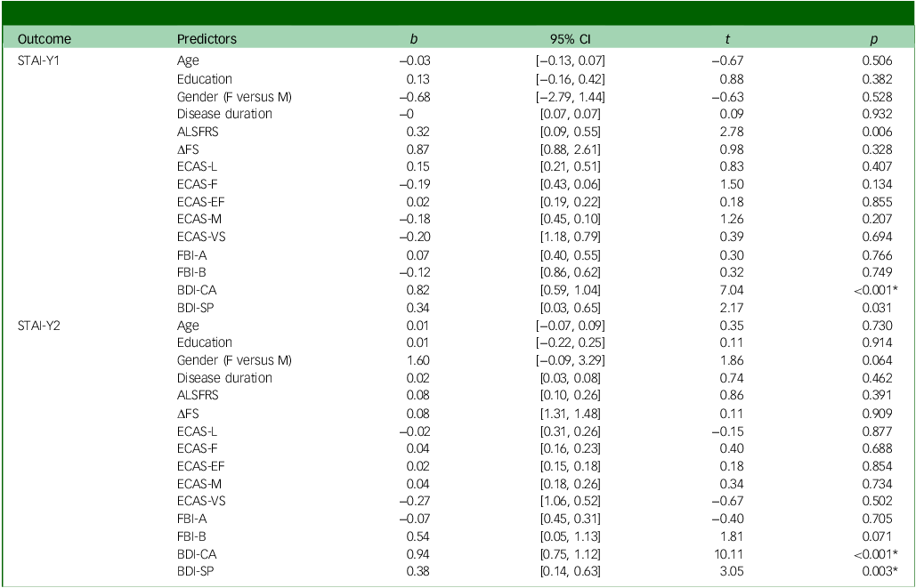This screenshot has height=588, width=916.
Task: Click the t value 2.78
Action: 732,132
